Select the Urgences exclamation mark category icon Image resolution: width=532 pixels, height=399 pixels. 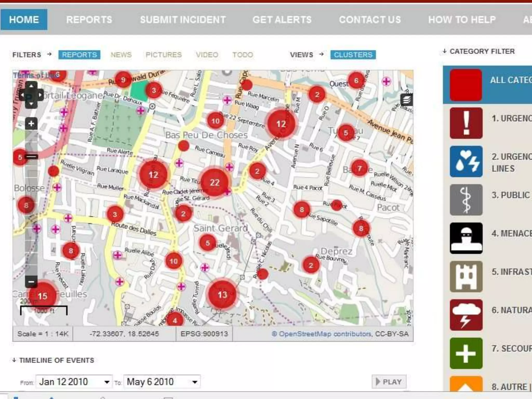[x=466, y=123]
